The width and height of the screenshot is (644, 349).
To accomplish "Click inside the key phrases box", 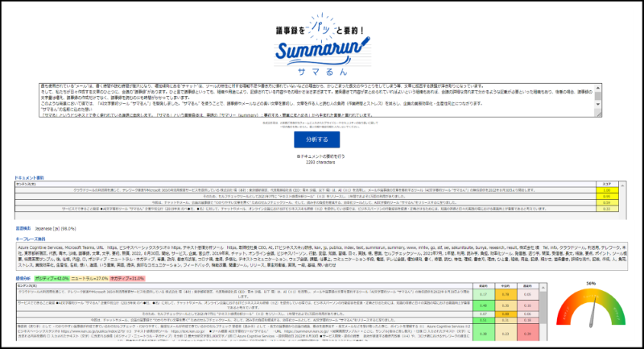I will pos(321,256).
